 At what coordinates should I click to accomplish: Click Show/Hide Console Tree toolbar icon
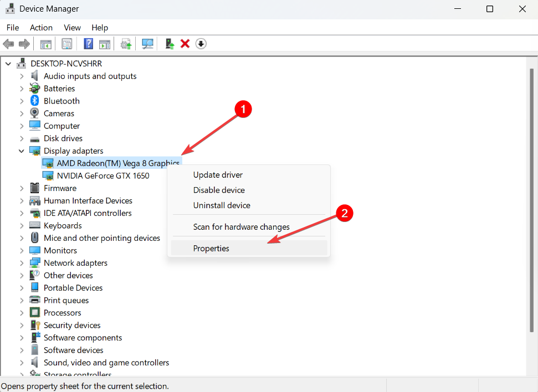pyautogui.click(x=45, y=44)
